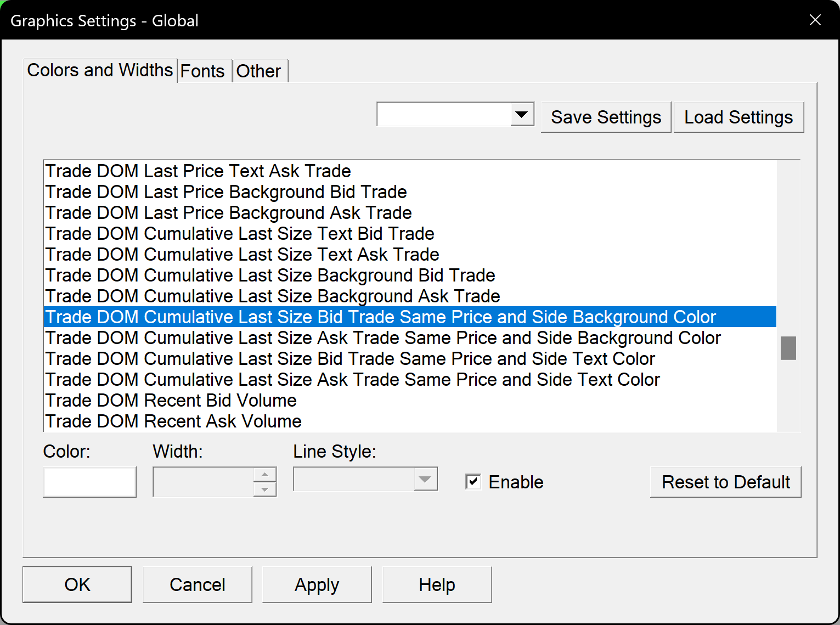Click the Load Settings button
Screen dimensions: 840x625
tap(738, 117)
